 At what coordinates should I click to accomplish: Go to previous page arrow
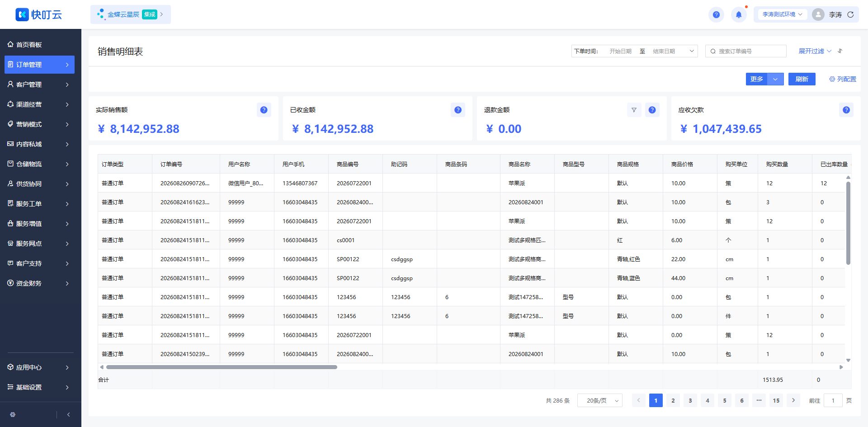click(639, 400)
